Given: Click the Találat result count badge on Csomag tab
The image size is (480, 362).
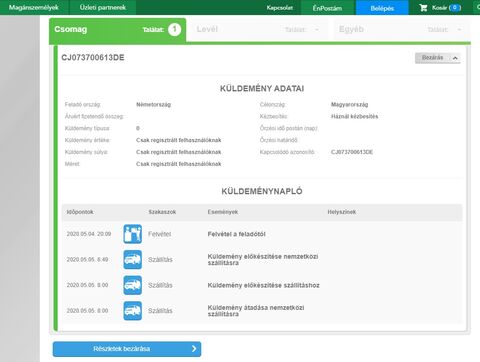Looking at the screenshot, I should tap(174, 30).
